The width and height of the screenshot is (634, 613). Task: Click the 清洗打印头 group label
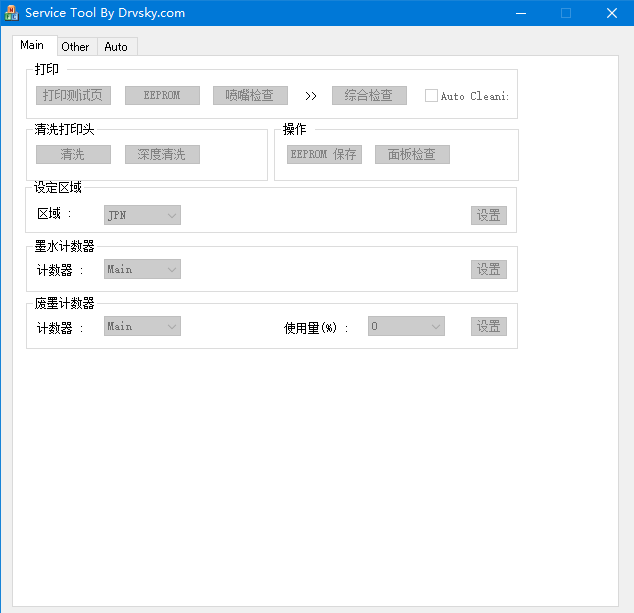coord(64,129)
